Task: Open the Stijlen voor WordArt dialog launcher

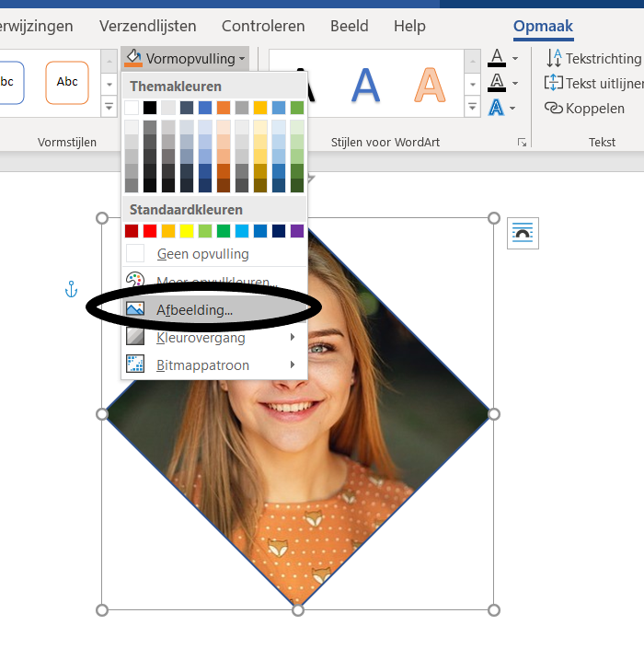Action: pyautogui.click(x=522, y=143)
